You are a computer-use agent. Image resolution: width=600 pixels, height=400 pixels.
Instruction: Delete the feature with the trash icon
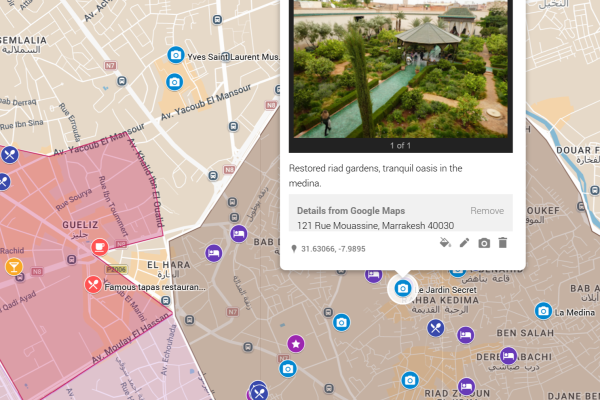point(503,243)
